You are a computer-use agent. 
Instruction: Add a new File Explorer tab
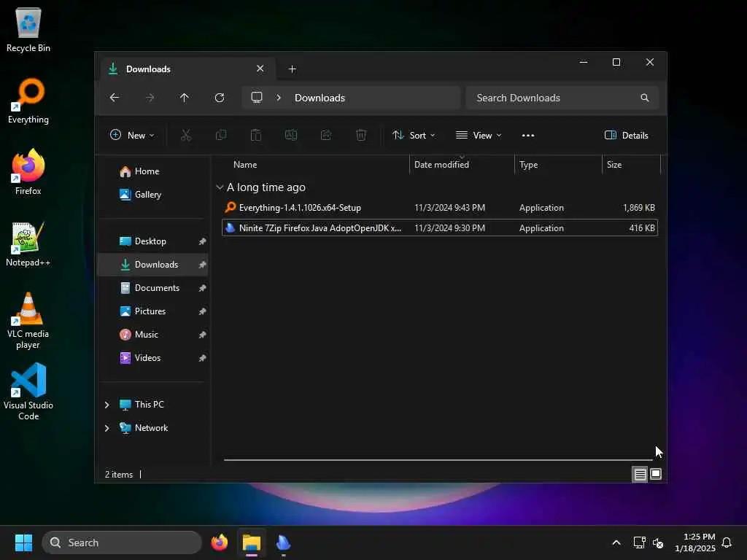coord(292,69)
